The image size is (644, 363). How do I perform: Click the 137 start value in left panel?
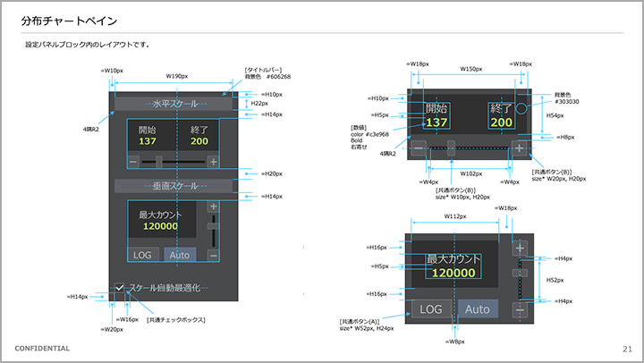tap(144, 141)
